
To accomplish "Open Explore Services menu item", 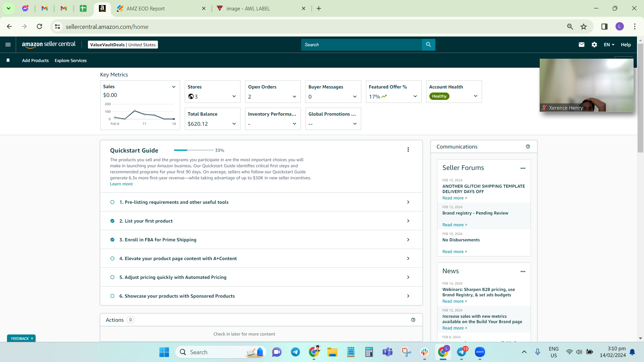I will pyautogui.click(x=70, y=60).
